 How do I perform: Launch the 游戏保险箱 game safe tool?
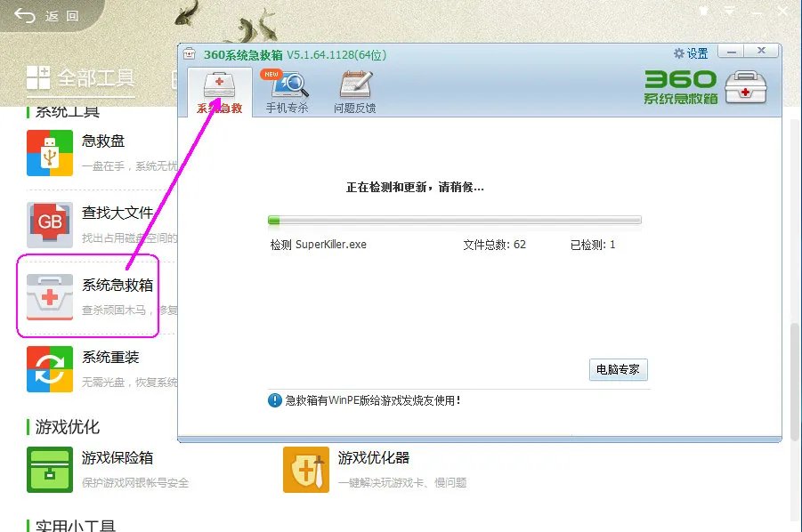pyautogui.click(x=49, y=470)
